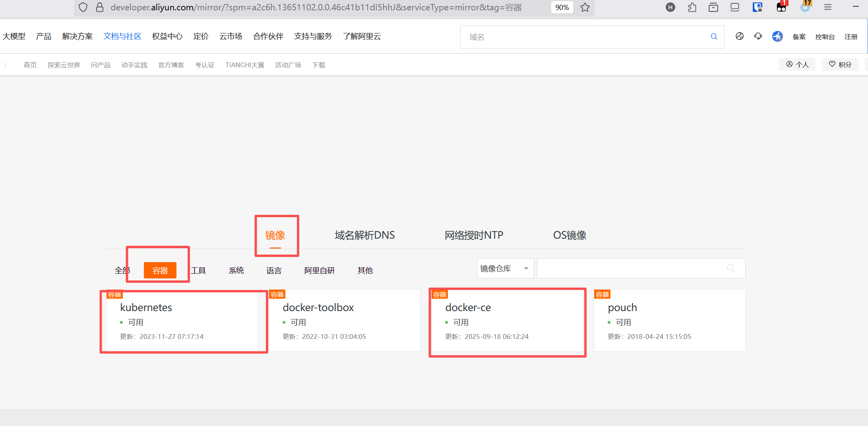The image size is (868, 426).
Task: Expand the 镜像仓库 dropdown
Action: pos(505,268)
